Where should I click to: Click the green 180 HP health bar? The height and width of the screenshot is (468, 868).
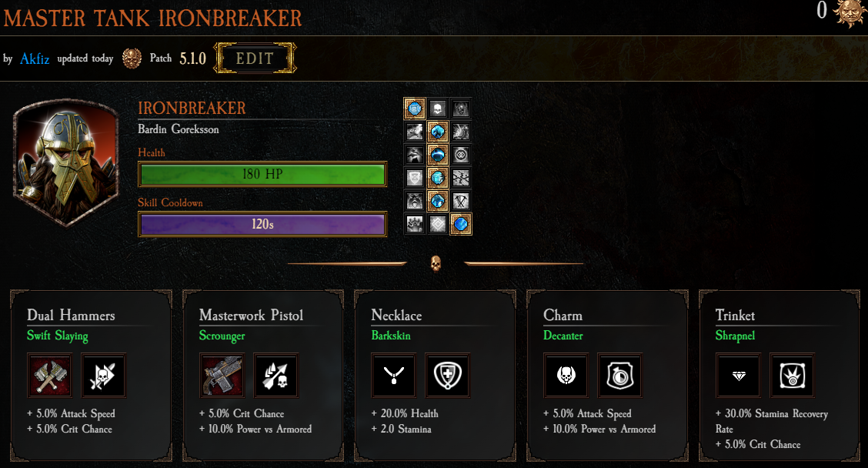(x=262, y=174)
